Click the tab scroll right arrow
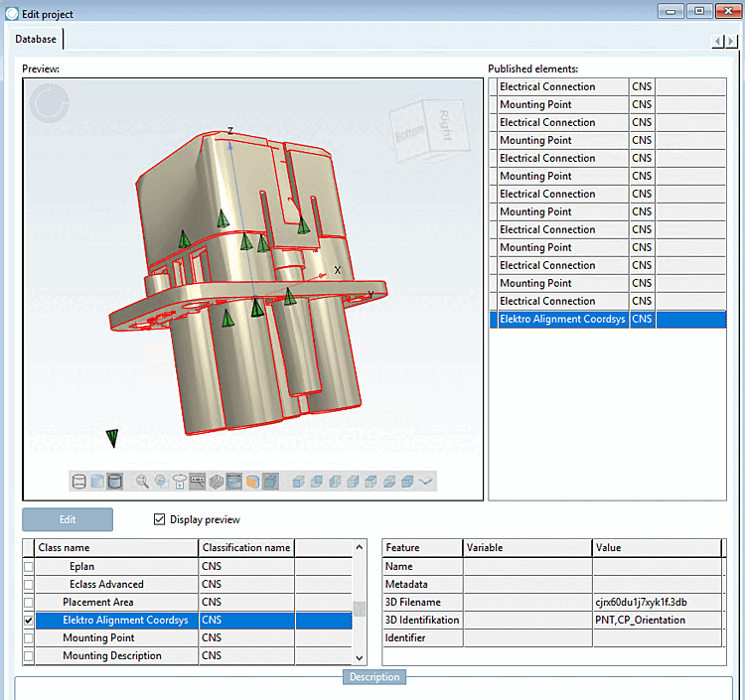 (x=731, y=41)
